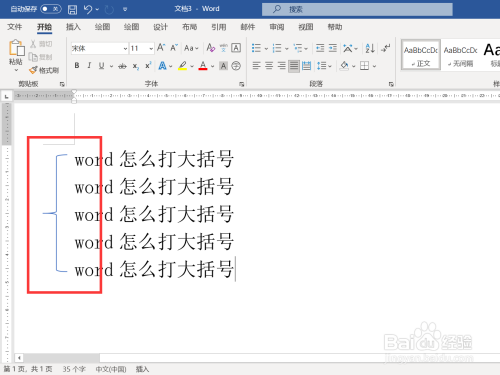
Task: Open the File tab
Action: pos(15,27)
